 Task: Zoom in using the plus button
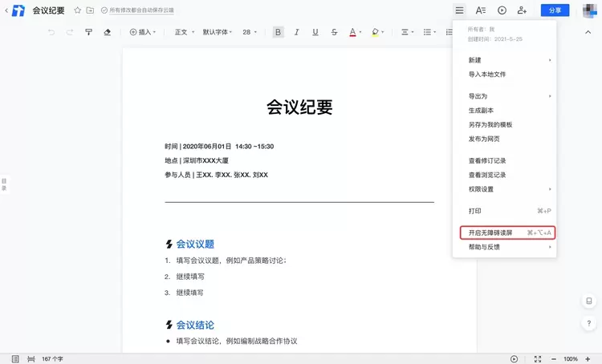point(588,358)
